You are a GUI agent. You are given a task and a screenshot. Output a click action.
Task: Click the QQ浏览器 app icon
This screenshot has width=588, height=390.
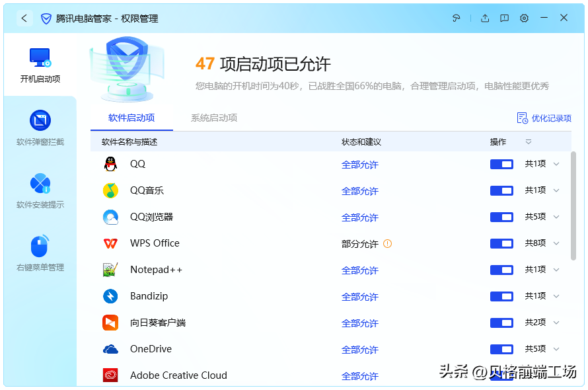[110, 217]
